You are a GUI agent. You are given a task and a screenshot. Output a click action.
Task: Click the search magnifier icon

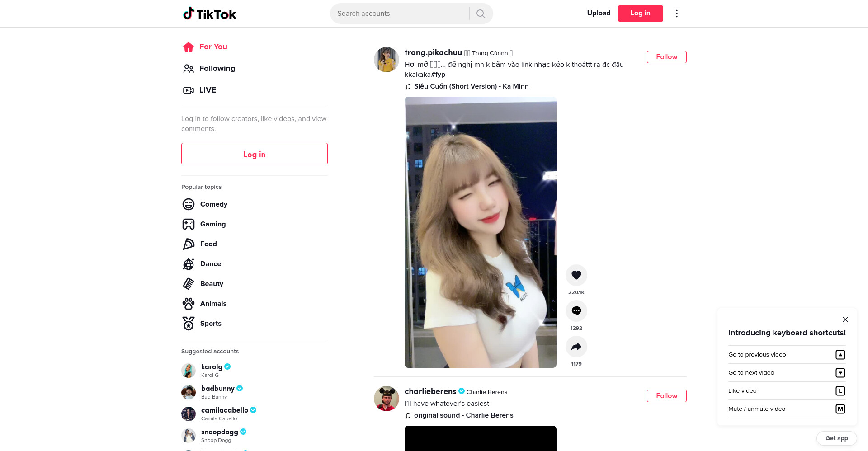(481, 14)
